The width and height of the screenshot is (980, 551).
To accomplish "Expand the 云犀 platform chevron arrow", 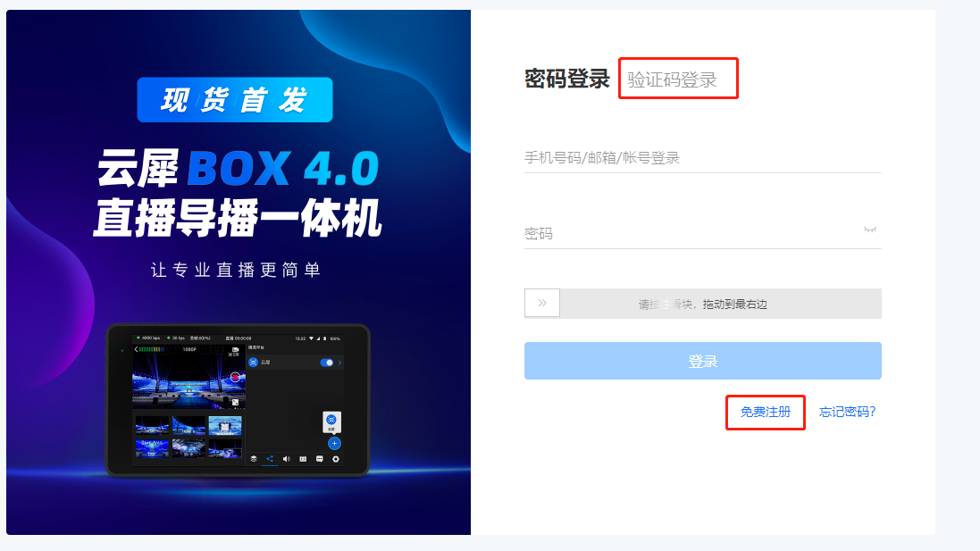I will (340, 363).
